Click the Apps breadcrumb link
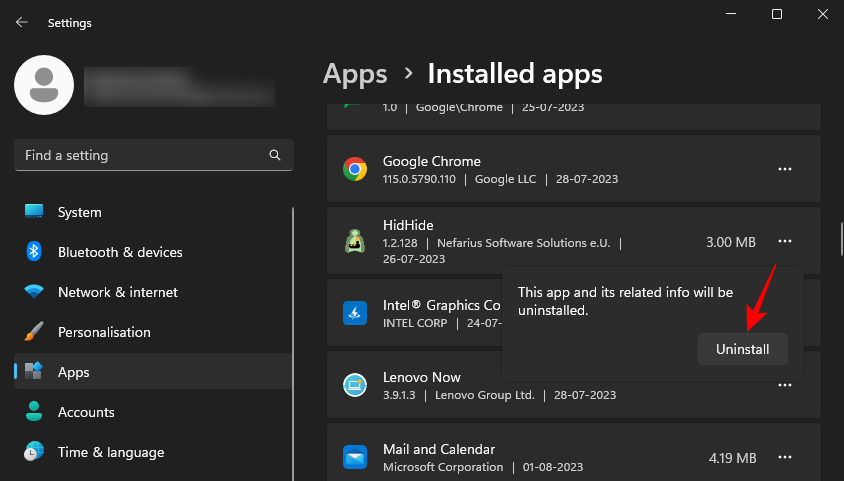 coord(355,74)
